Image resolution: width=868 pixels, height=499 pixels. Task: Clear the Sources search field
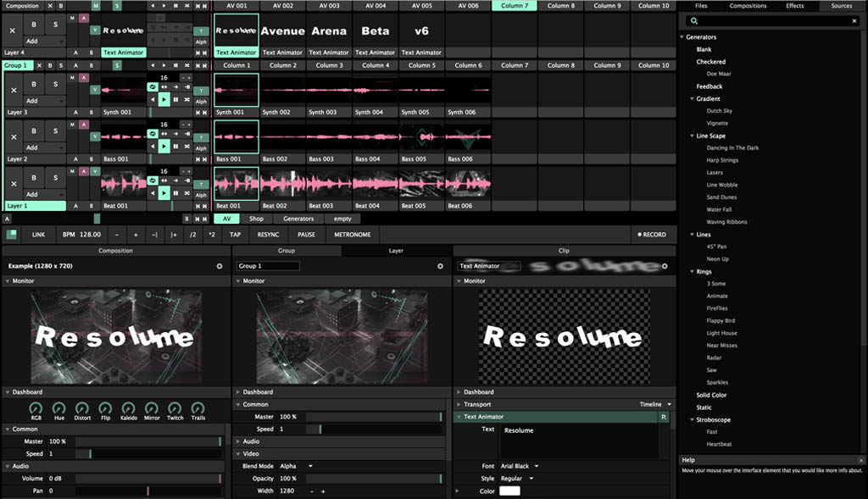pos(854,21)
